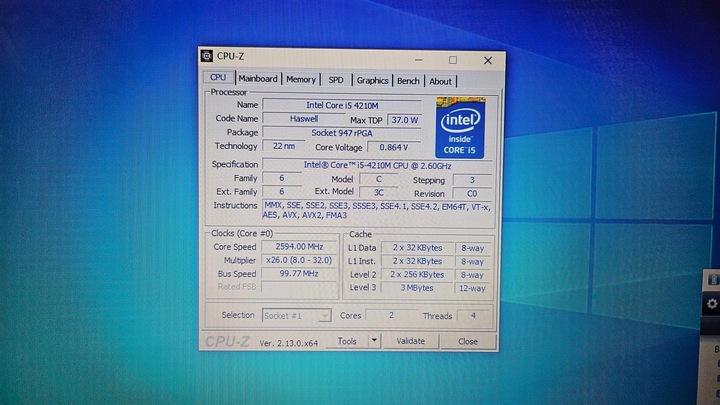Image resolution: width=720 pixels, height=405 pixels.
Task: Click the L1 Inst. 8-way value
Action: 472,261
